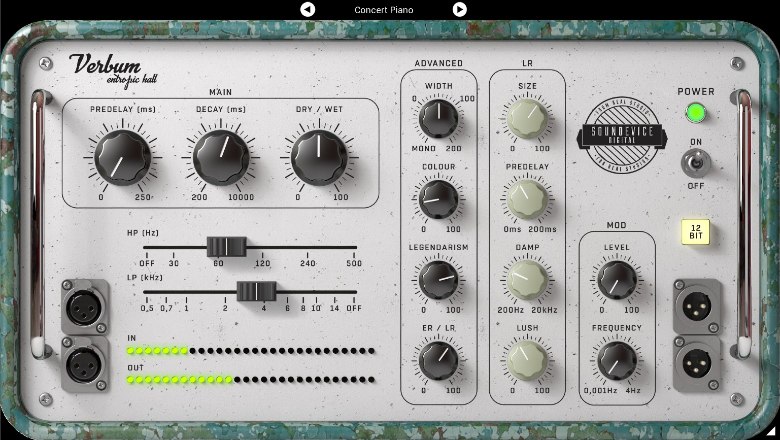The width and height of the screenshot is (780, 440).
Task: Click the Decay (ms) knob
Action: point(221,157)
